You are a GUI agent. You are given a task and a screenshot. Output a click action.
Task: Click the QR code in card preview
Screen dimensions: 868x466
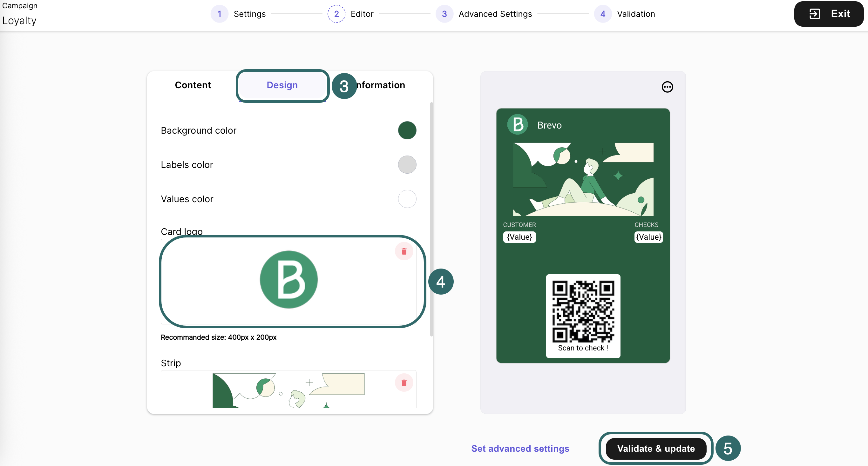(583, 311)
